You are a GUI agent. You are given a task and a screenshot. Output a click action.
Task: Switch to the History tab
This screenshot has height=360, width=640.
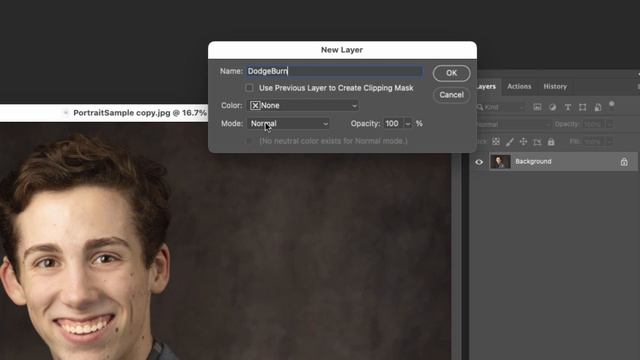(x=555, y=87)
